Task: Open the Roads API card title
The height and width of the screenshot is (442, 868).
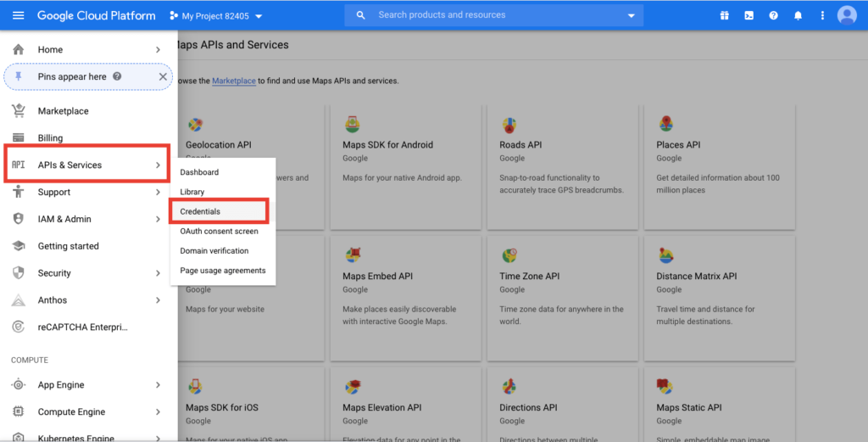Action: (x=520, y=144)
